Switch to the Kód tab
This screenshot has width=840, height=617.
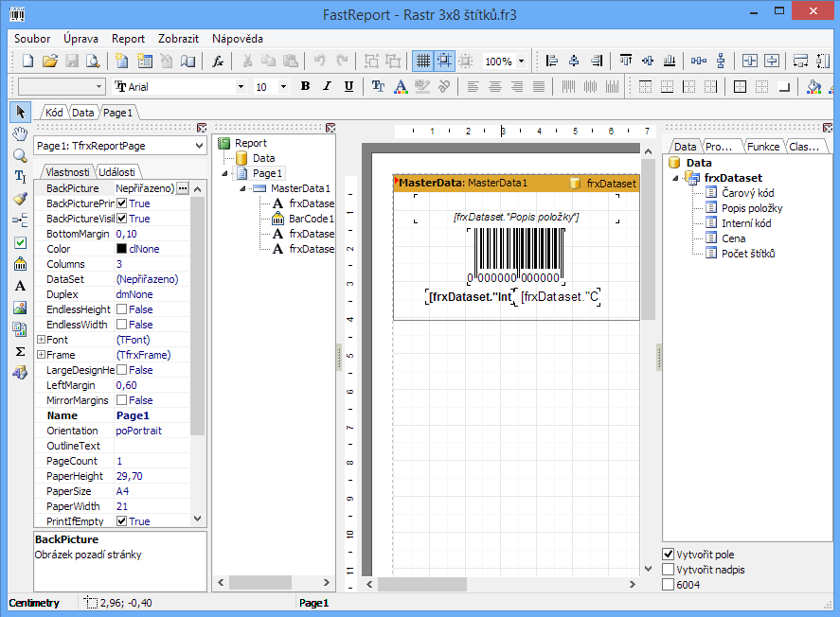pos(54,113)
